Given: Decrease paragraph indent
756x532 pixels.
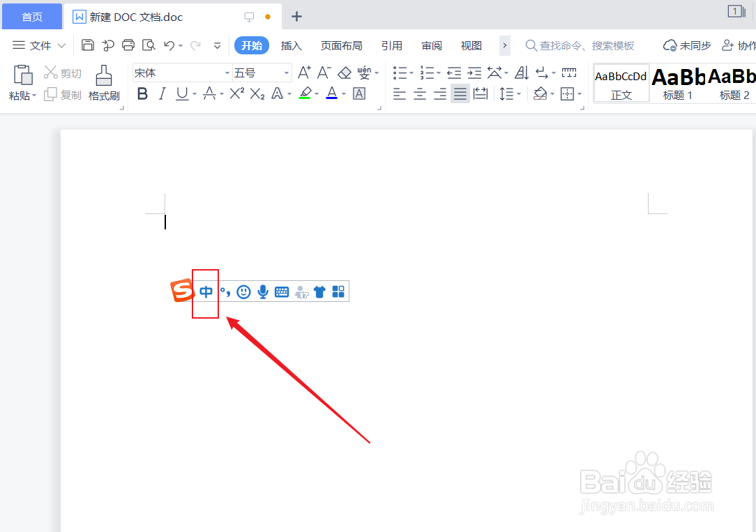Looking at the screenshot, I should (454, 73).
